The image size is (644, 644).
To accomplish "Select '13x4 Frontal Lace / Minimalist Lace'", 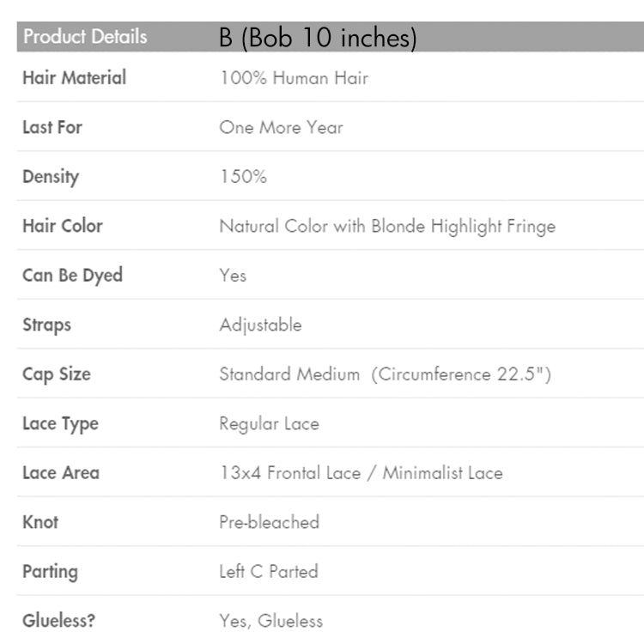I will [x=361, y=472].
